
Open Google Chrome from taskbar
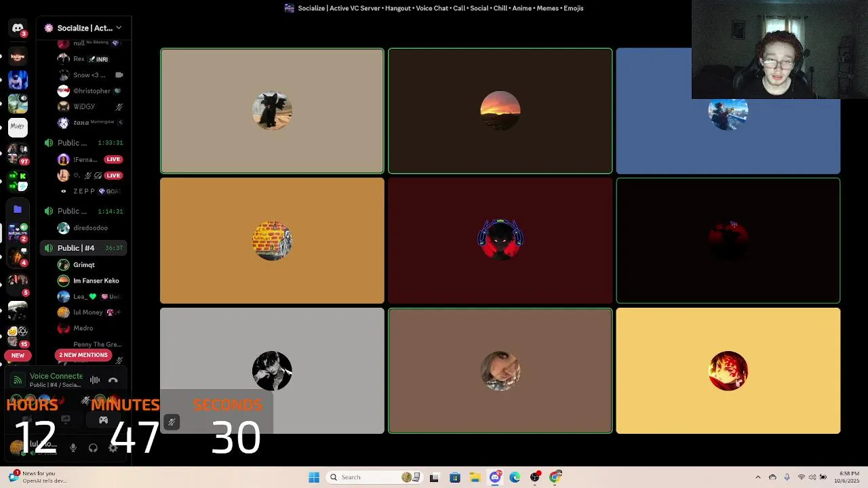point(555,477)
